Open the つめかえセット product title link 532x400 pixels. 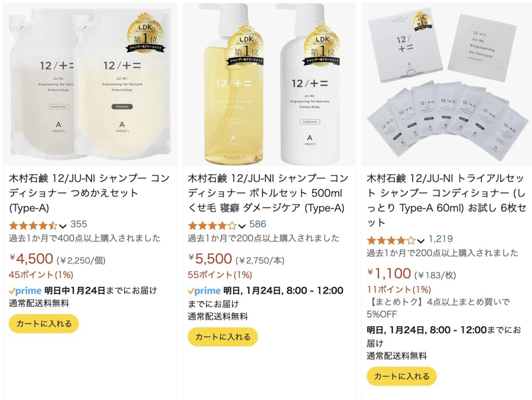(x=89, y=193)
